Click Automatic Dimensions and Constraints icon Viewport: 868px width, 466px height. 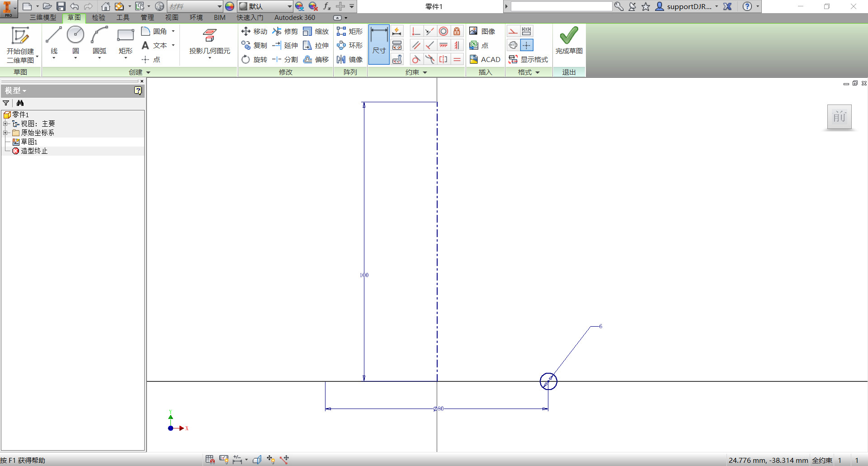point(397,31)
